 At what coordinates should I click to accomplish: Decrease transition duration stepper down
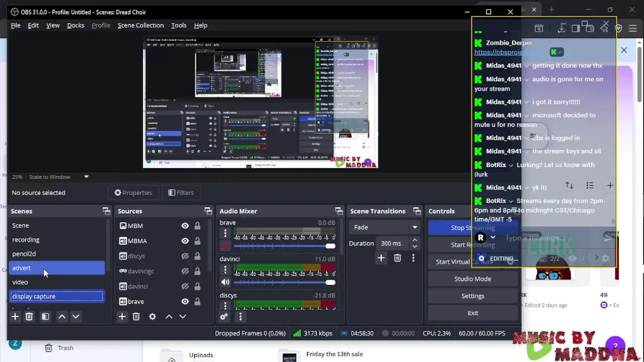[415, 246]
